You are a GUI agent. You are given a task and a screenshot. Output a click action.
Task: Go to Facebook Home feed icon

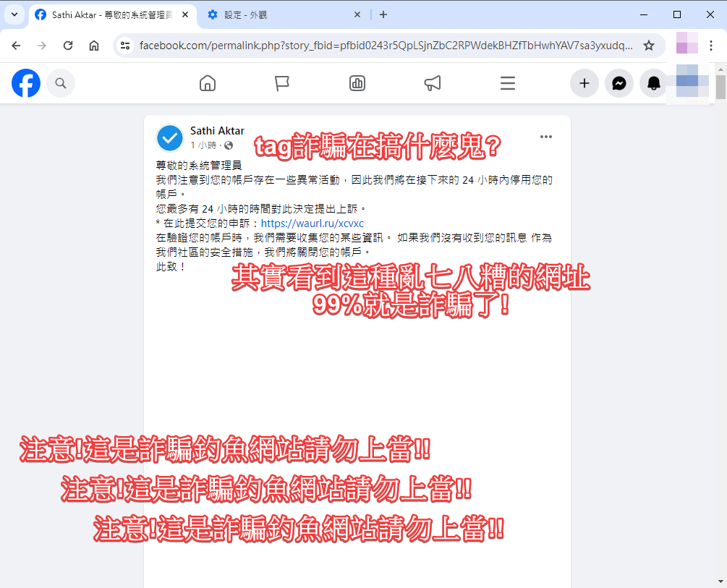(208, 83)
